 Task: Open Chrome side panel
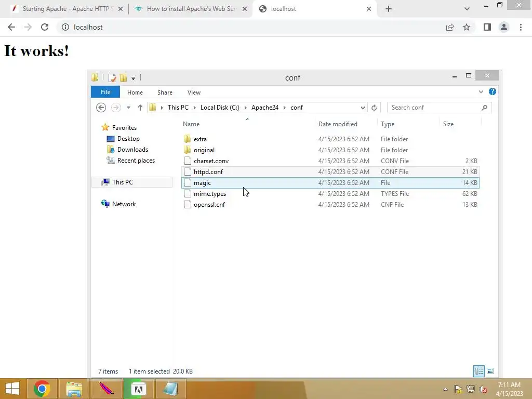point(487,27)
